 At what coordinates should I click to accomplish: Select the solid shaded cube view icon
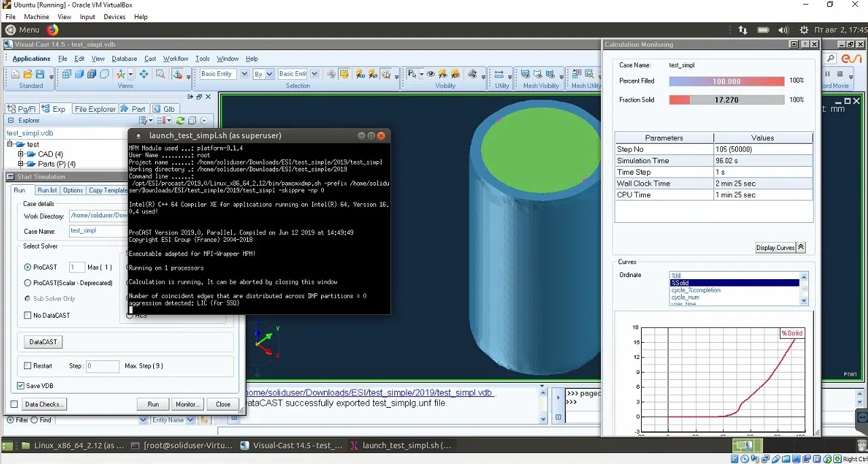[x=79, y=75]
